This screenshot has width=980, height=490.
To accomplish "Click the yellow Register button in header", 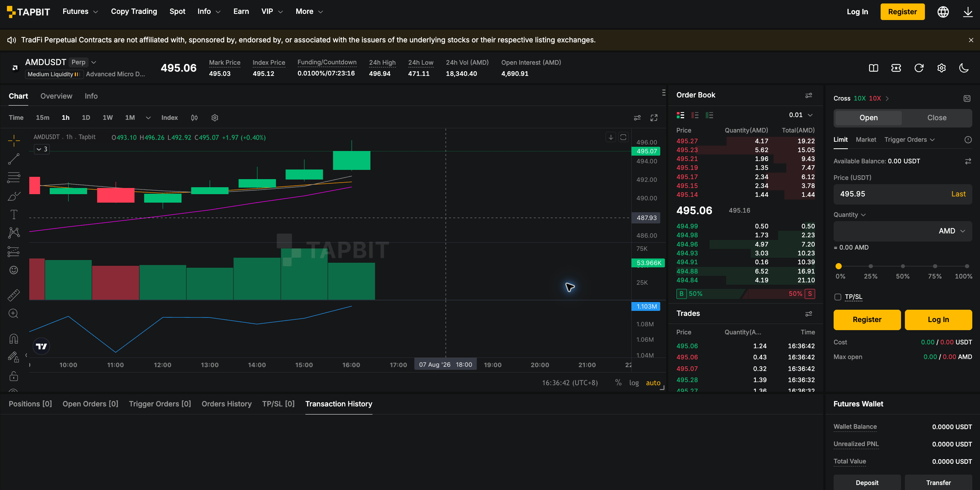I will click(903, 12).
